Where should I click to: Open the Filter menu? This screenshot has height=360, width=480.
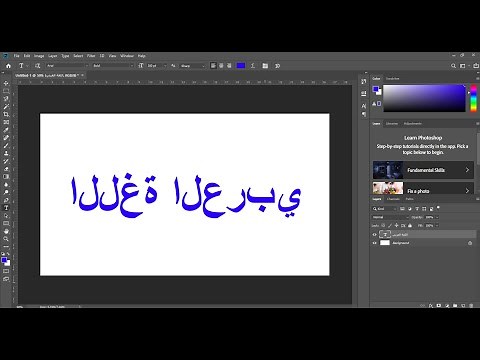point(91,56)
